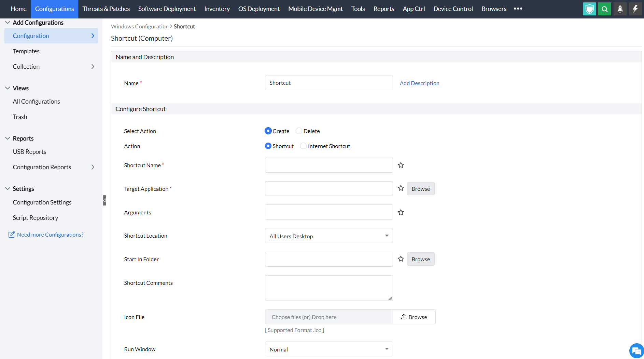Open the chat bubble at bottom right
644x359 pixels.
tap(636, 350)
